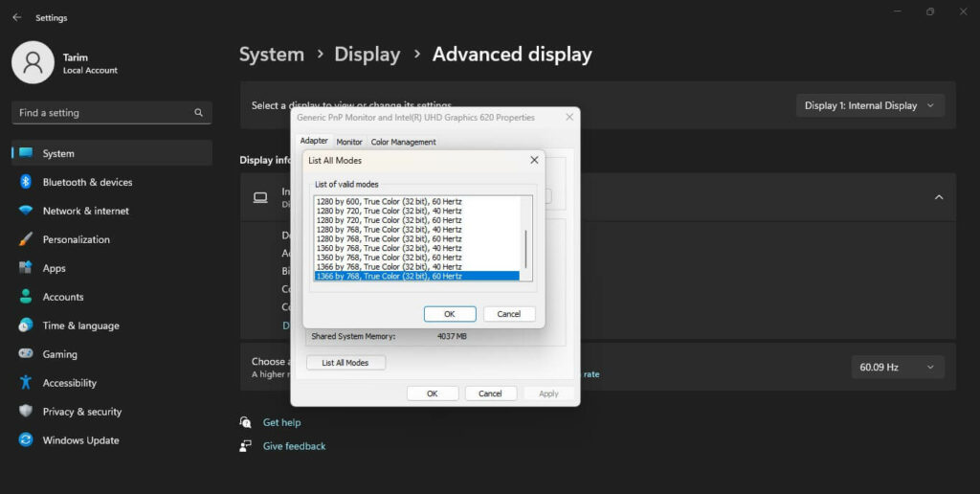Select 1280 by 720, 40 Hertz mode
The height and width of the screenshot is (494, 980).
417,211
